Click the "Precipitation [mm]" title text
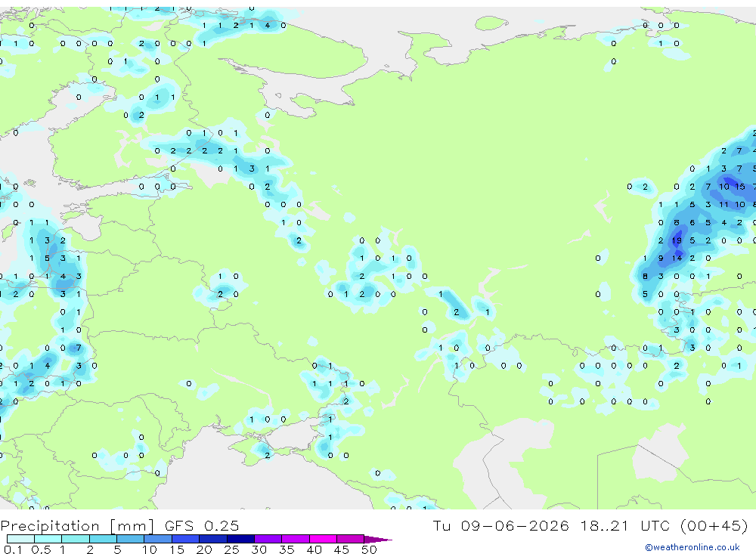 click(x=78, y=526)
